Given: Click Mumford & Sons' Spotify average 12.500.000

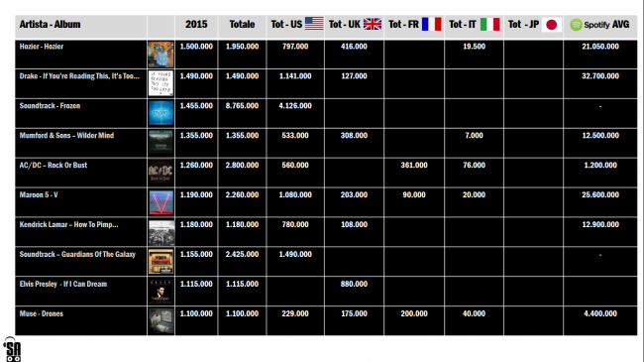Looking at the screenshot, I should (x=600, y=135).
